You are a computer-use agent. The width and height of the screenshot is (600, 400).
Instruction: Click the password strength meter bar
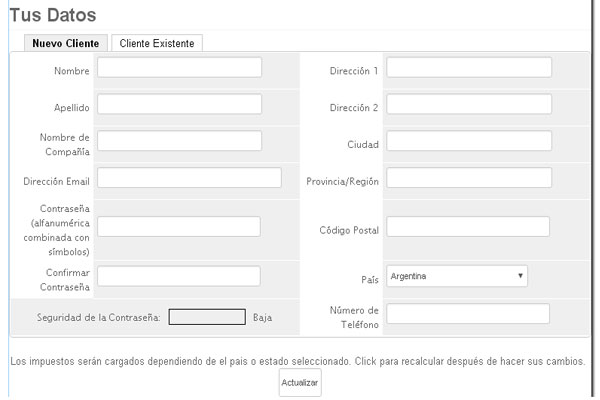pyautogui.click(x=207, y=317)
